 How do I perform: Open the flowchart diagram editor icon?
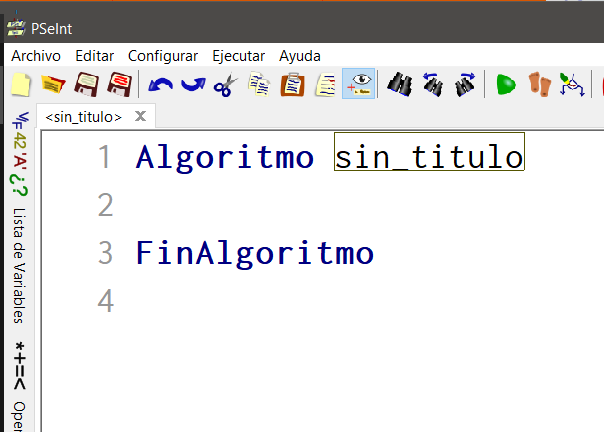pyautogui.click(x=572, y=84)
